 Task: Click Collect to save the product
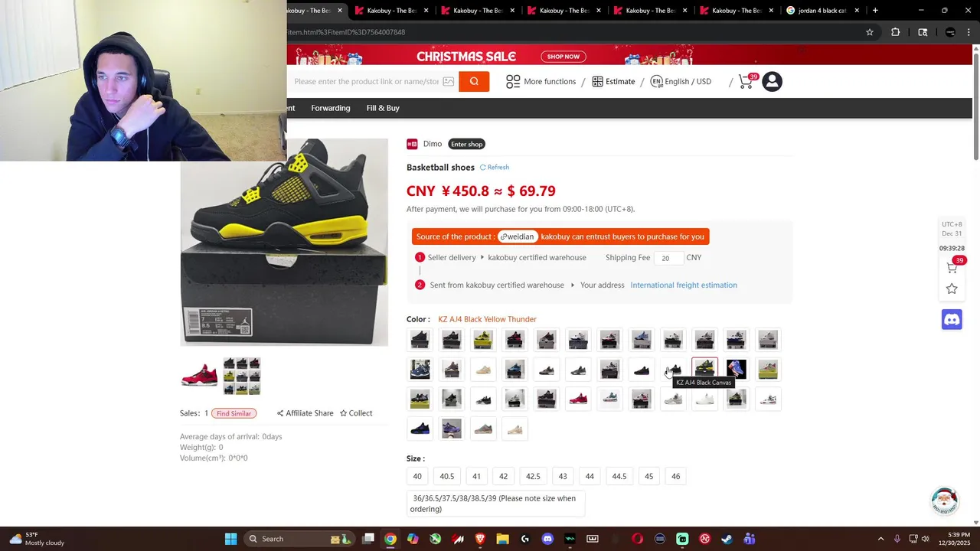click(356, 413)
